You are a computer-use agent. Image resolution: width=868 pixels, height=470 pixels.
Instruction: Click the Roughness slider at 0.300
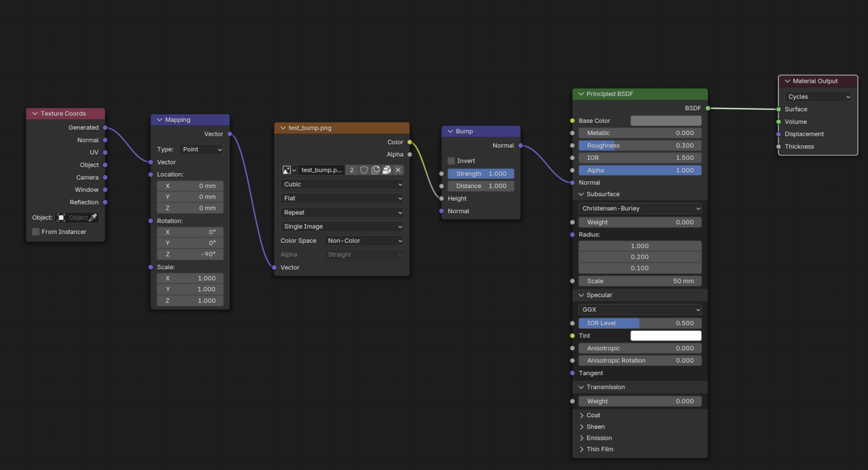pos(640,145)
